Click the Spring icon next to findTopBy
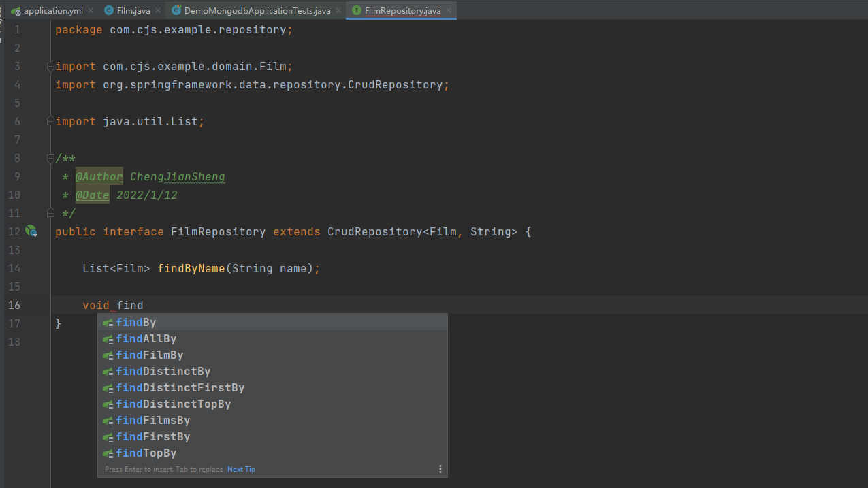868x488 pixels. pos(108,453)
